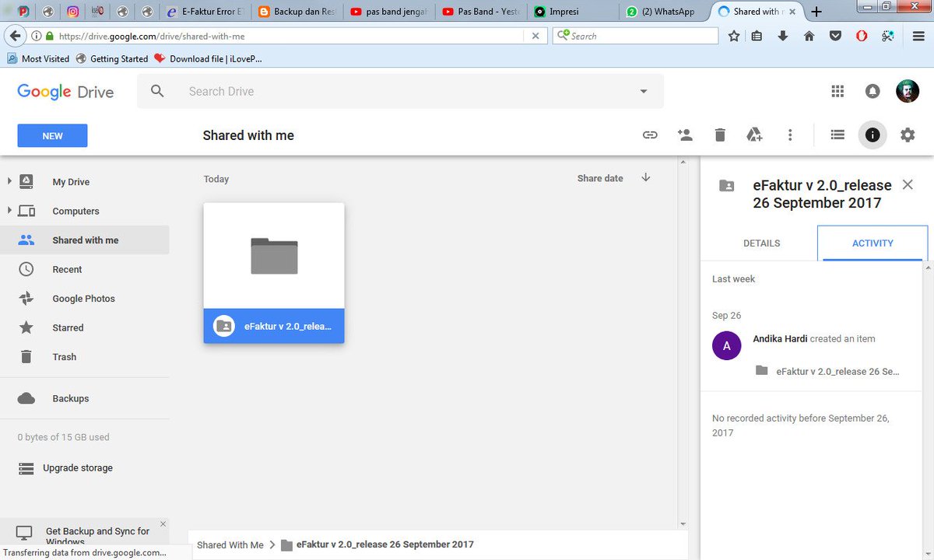The height and width of the screenshot is (560, 934).
Task: Expand the Computers tree
Action: [x=9, y=211]
